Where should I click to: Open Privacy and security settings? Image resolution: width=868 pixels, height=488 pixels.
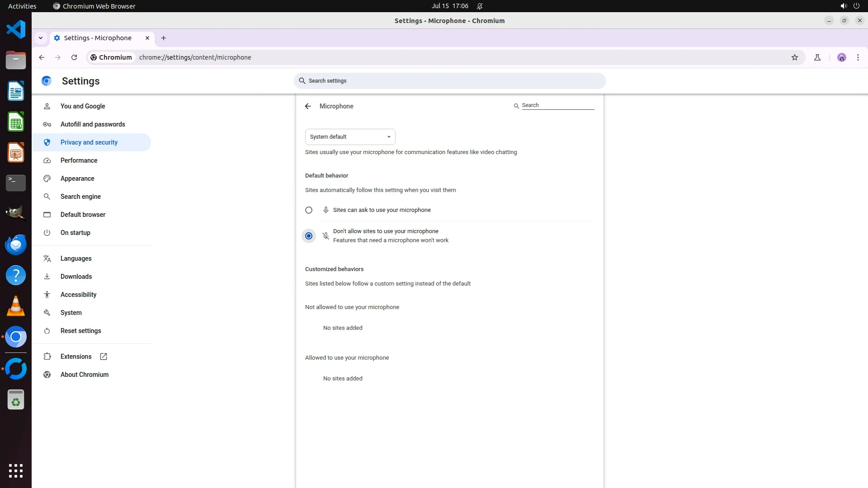point(89,142)
